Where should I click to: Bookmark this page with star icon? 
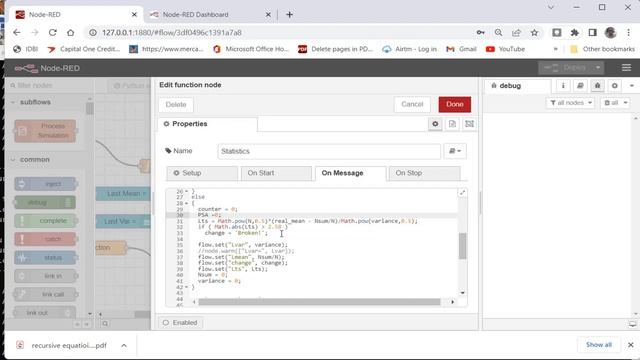tap(534, 33)
